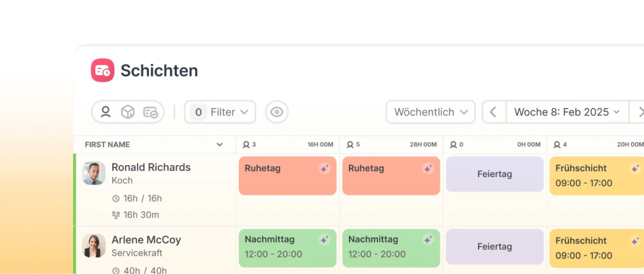Click the sparkle icon on Arlene's first Nachmittag shift
The width and height of the screenshot is (644, 274).
[324, 240]
